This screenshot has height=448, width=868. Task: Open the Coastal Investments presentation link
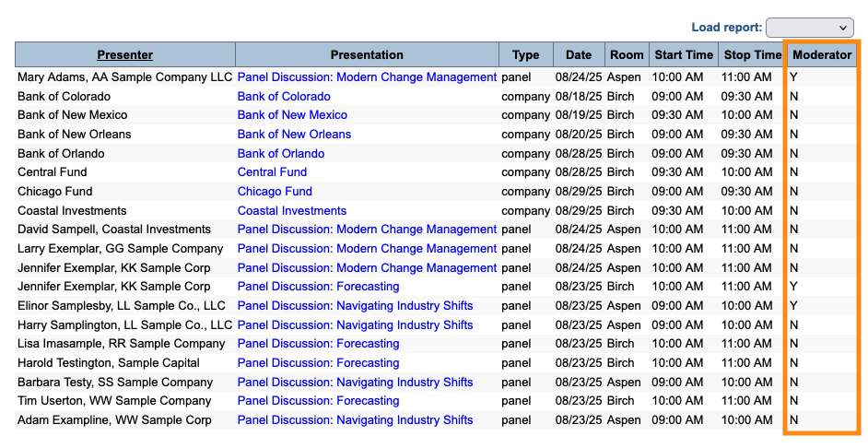(x=291, y=210)
